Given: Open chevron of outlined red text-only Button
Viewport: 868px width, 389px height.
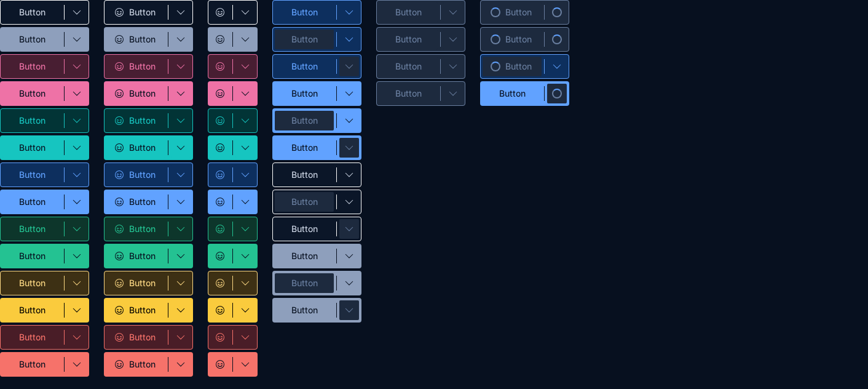Looking at the screenshot, I should [x=77, y=337].
